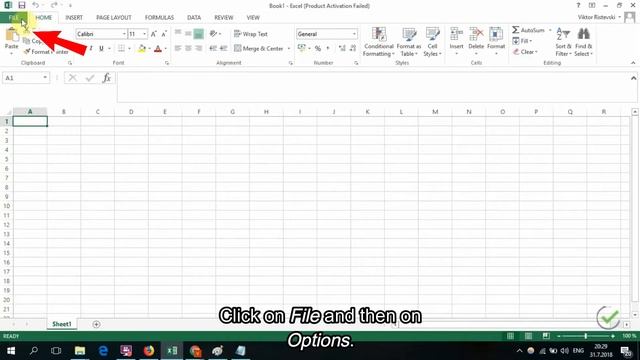Open the font color dropdown arrow
Screen dimensions: 640x360
165,49
